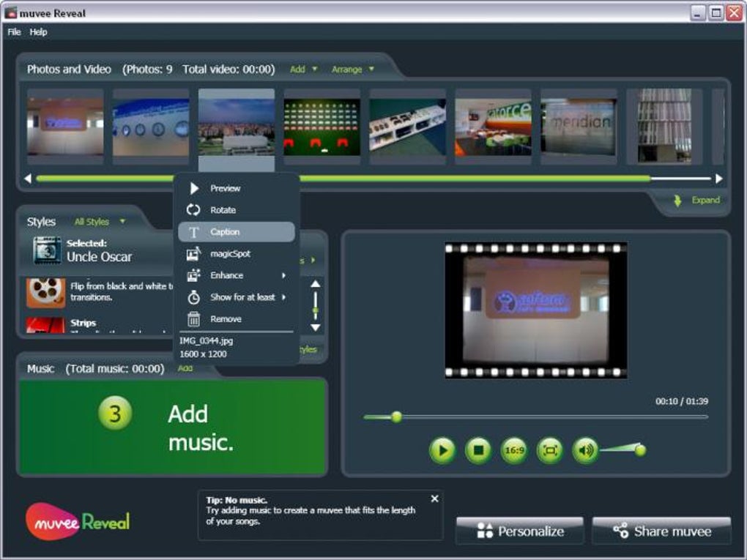
Task: Click the Share muvee button
Action: point(661,531)
